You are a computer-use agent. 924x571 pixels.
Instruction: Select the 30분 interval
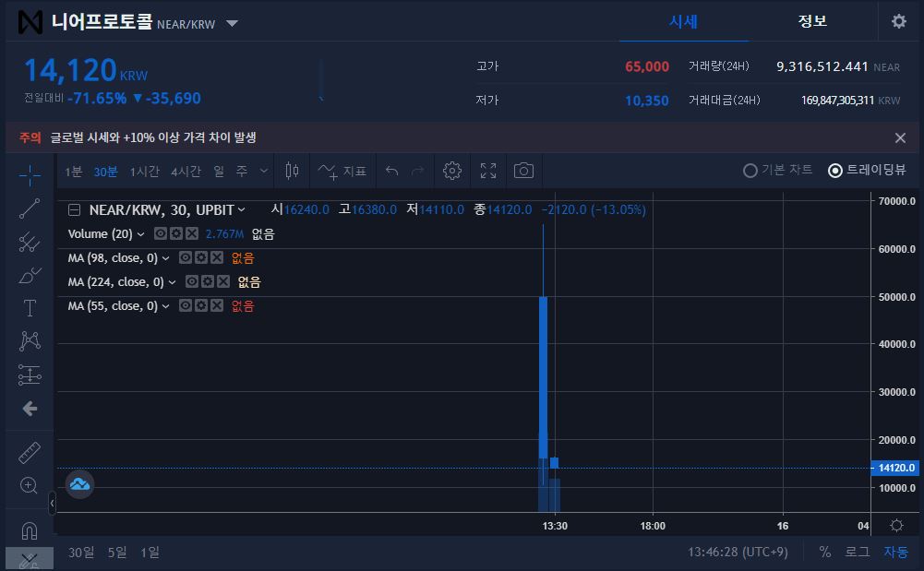[x=105, y=172]
